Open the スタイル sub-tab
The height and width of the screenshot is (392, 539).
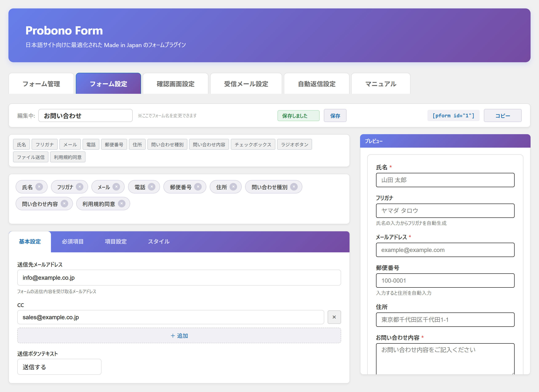tap(159, 241)
